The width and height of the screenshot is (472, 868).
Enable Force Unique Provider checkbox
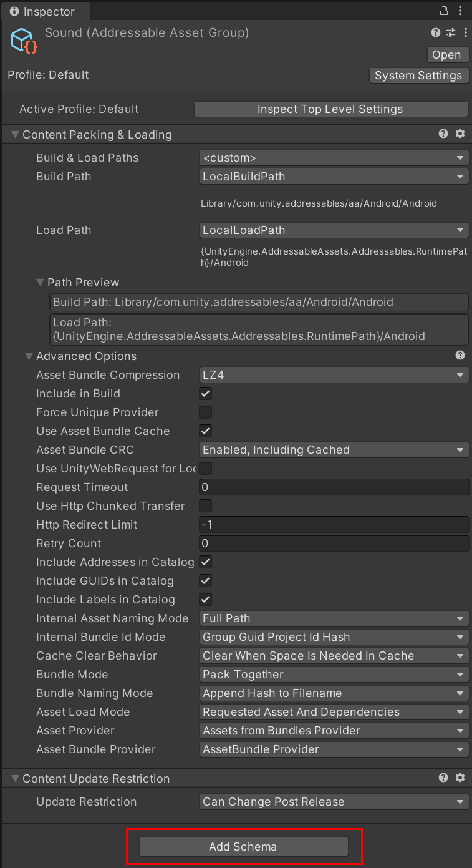tap(205, 412)
